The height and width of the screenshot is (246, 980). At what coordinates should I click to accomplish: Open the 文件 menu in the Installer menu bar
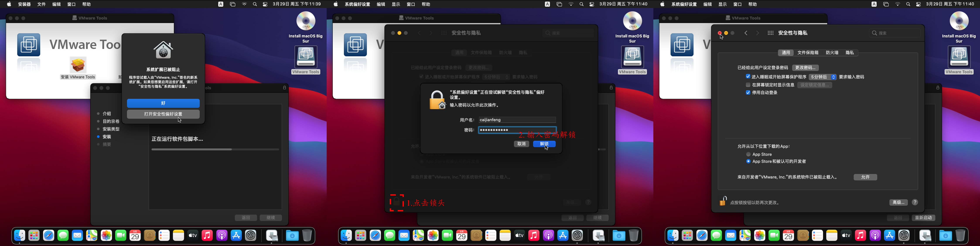(41, 4)
